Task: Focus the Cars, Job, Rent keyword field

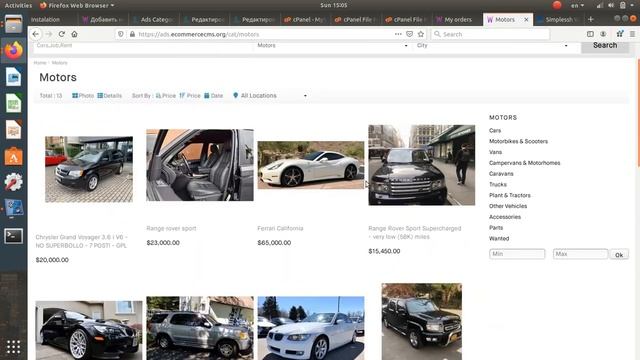Action: [x=143, y=46]
